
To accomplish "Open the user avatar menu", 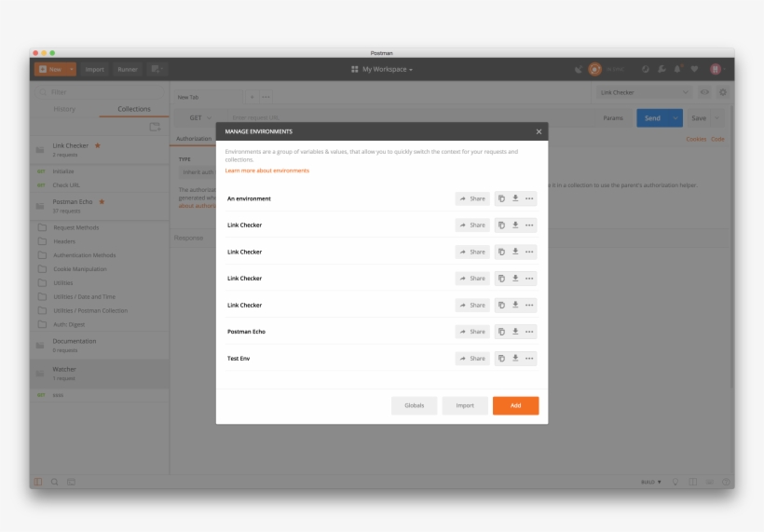I will 717,69.
